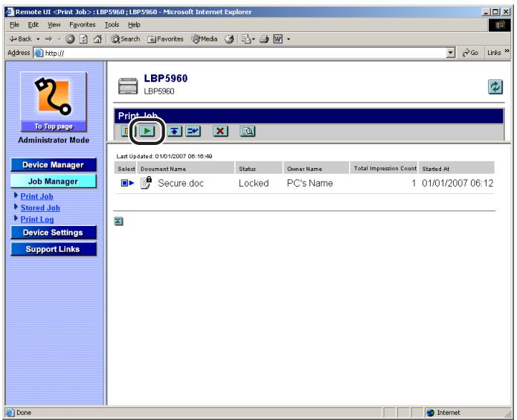Click the Owner Name column header
The height and width of the screenshot is (420, 517).
[316, 168]
